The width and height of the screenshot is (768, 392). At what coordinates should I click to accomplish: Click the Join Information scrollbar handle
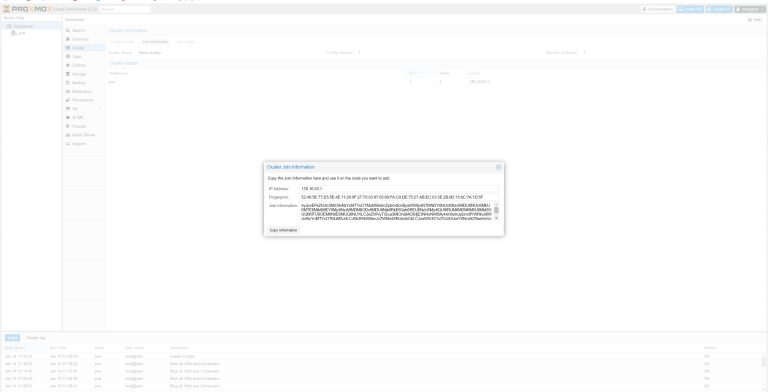pyautogui.click(x=496, y=210)
